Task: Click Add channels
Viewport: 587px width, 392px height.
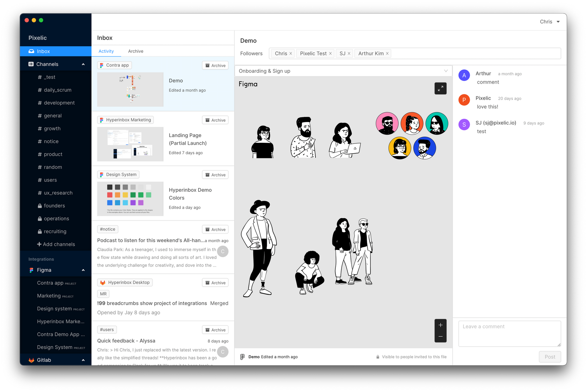Action: click(56, 244)
